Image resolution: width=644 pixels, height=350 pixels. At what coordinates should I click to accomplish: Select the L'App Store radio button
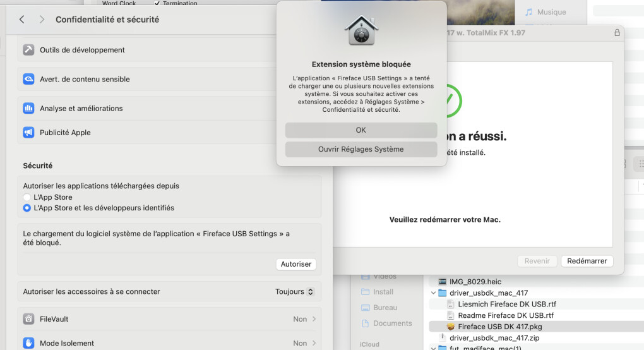(27, 197)
